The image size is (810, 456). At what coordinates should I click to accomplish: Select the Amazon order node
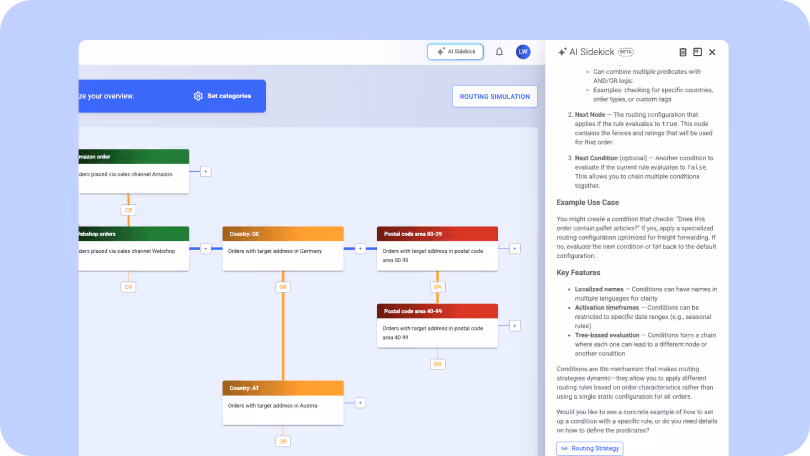click(x=134, y=171)
